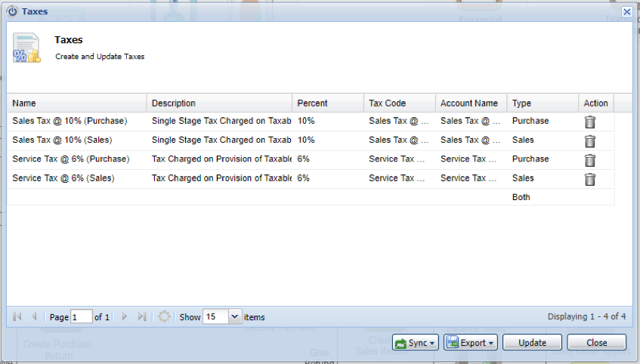The width and height of the screenshot is (640, 364).
Task: Expand the Show items count combo box
Action: 234,317
